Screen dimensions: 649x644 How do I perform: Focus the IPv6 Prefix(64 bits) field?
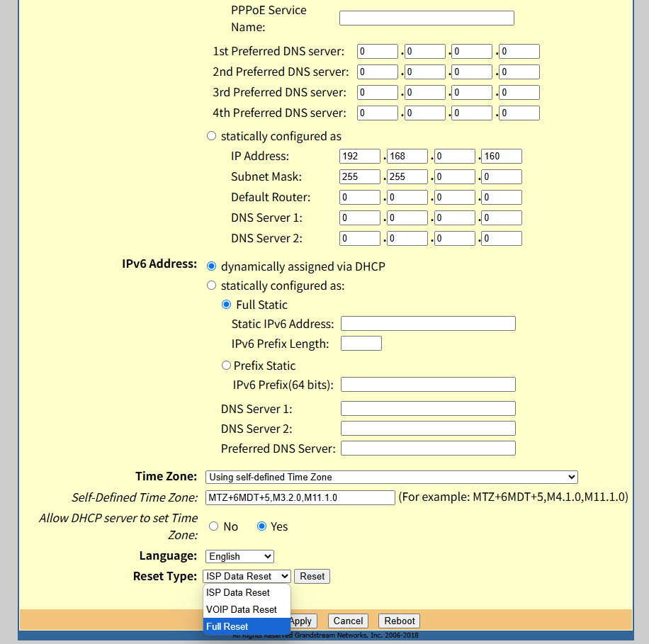point(428,385)
